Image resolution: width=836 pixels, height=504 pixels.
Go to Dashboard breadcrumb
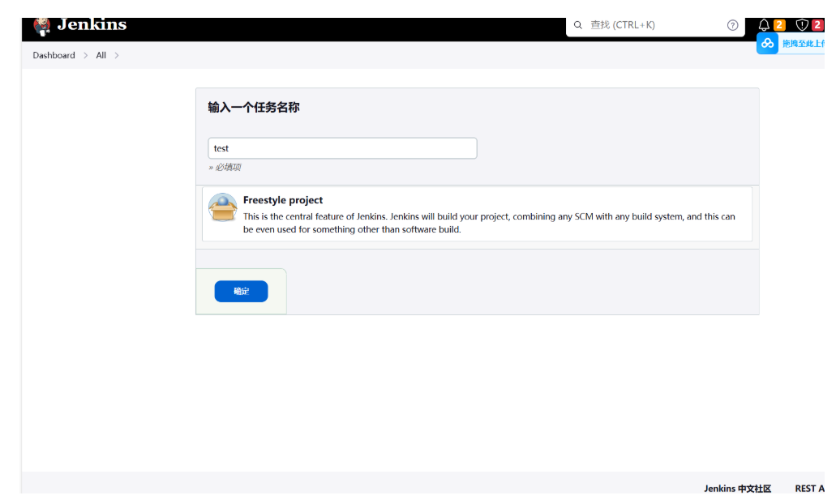click(x=54, y=55)
